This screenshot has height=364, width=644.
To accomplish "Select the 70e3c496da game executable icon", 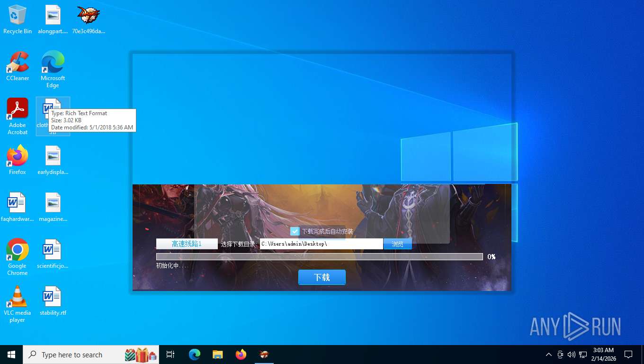I will [89, 19].
